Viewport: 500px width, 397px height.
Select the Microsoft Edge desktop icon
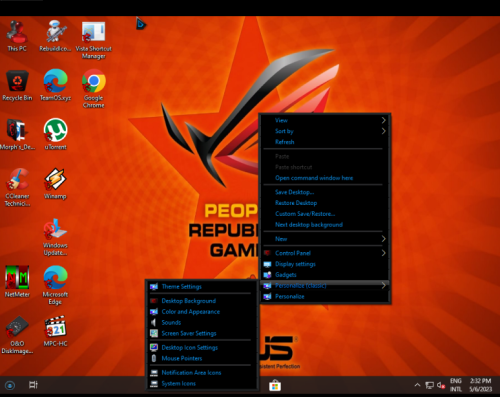55,285
